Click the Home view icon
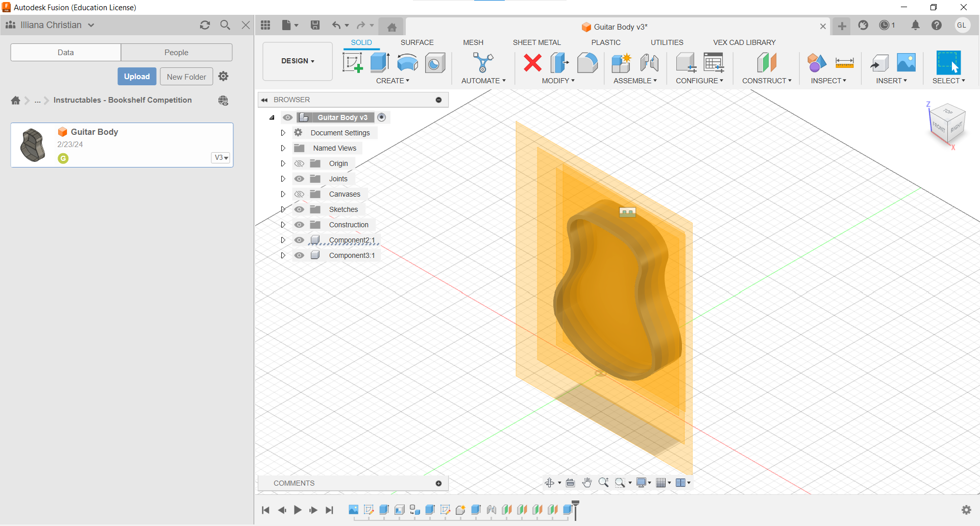980x526 pixels. (x=391, y=27)
